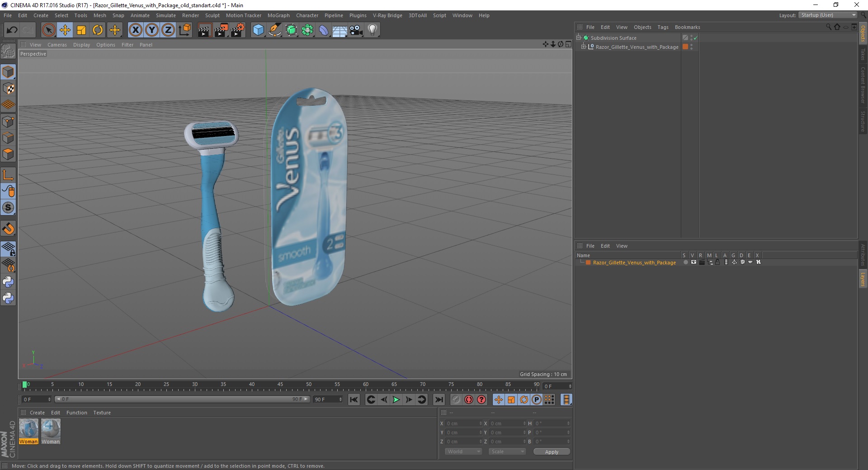Switch to Polygons mode
Image resolution: width=868 pixels, height=470 pixels.
click(8, 154)
